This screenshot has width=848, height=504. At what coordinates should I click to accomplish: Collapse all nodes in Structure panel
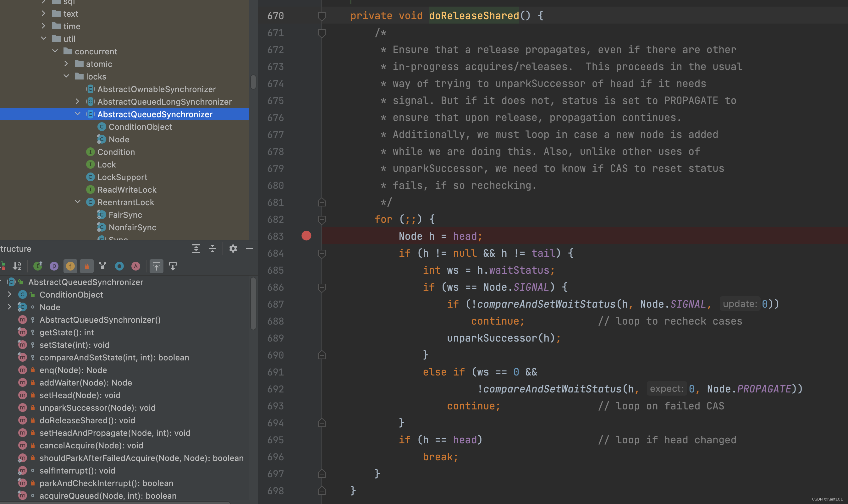[x=212, y=249]
